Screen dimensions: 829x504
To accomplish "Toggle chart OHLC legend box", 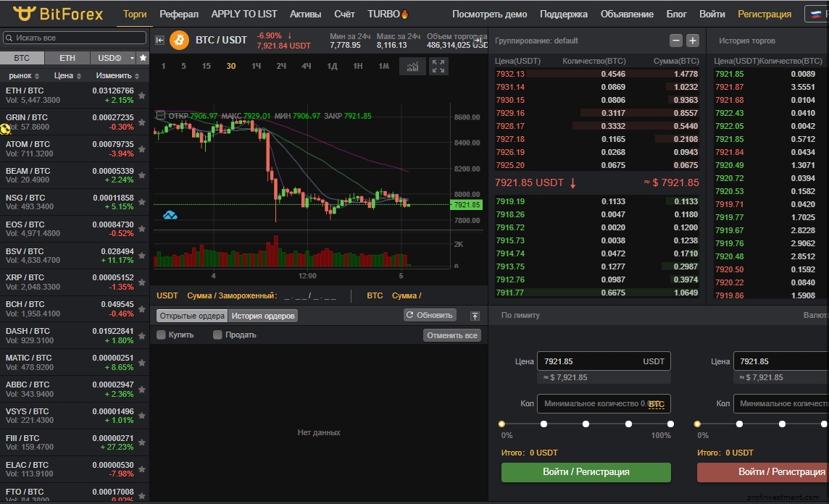I will [x=161, y=115].
